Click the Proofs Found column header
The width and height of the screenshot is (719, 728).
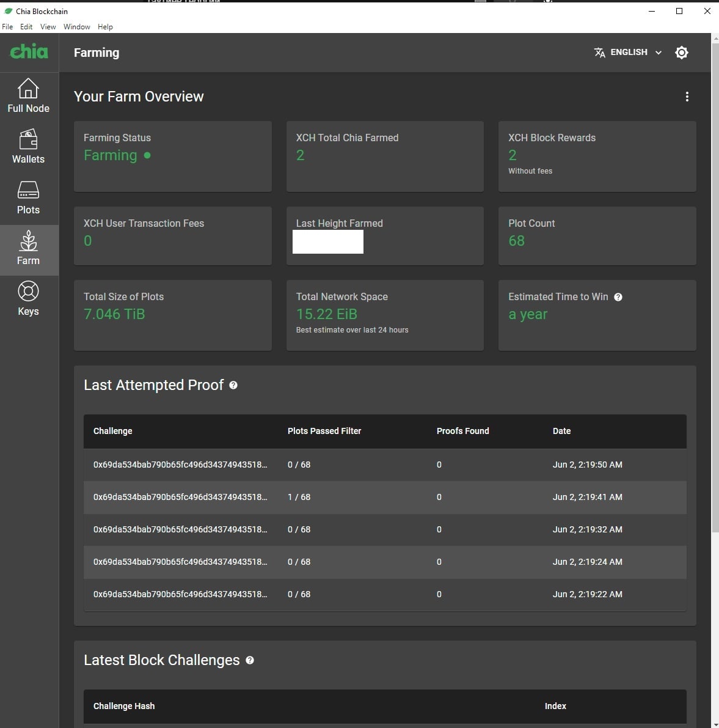pos(462,431)
